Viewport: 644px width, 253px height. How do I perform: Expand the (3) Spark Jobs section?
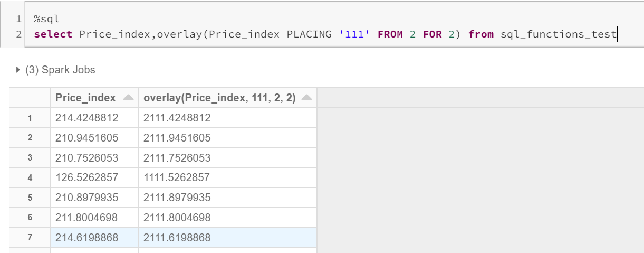(x=19, y=70)
